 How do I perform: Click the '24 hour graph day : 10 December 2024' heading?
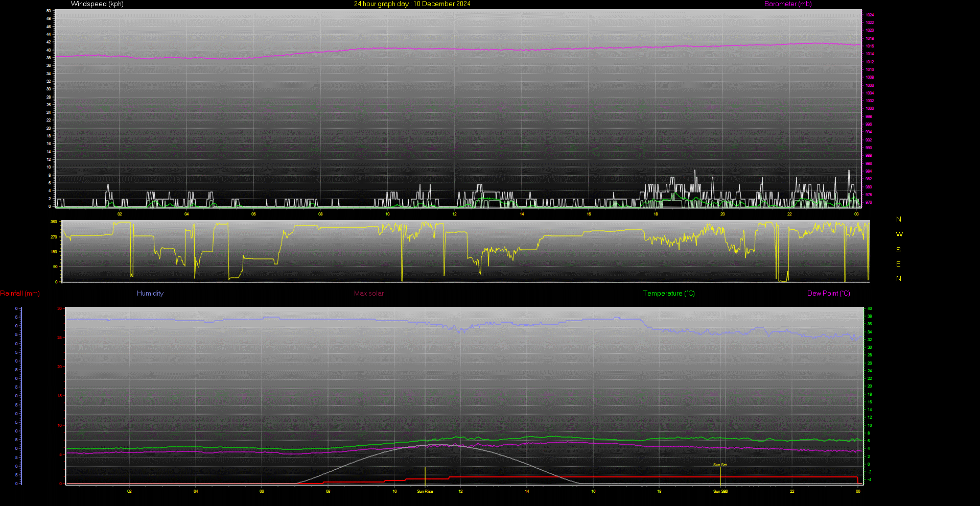[x=412, y=4]
